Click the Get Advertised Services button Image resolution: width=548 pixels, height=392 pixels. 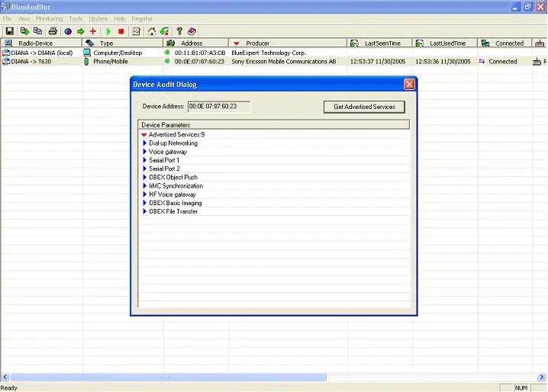(364, 107)
